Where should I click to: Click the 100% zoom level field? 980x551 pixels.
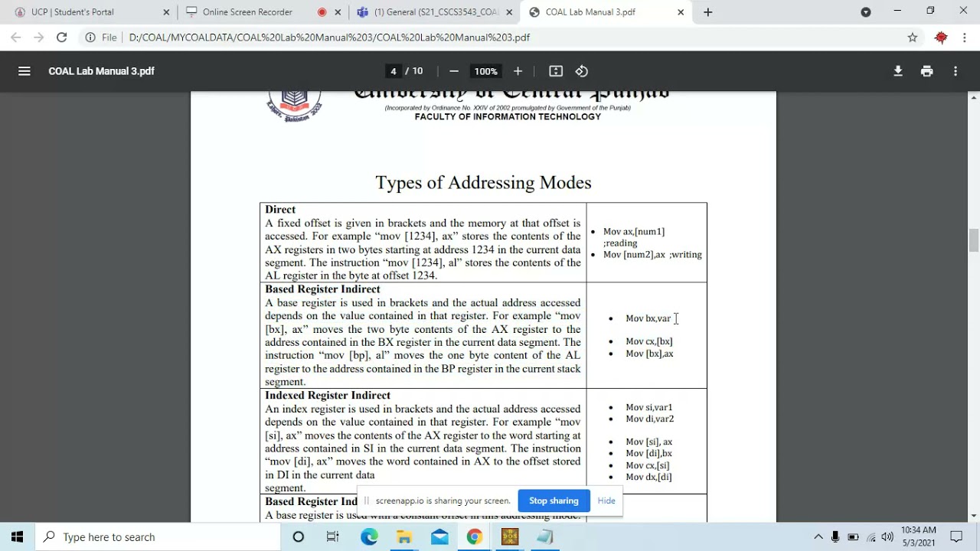pos(485,71)
